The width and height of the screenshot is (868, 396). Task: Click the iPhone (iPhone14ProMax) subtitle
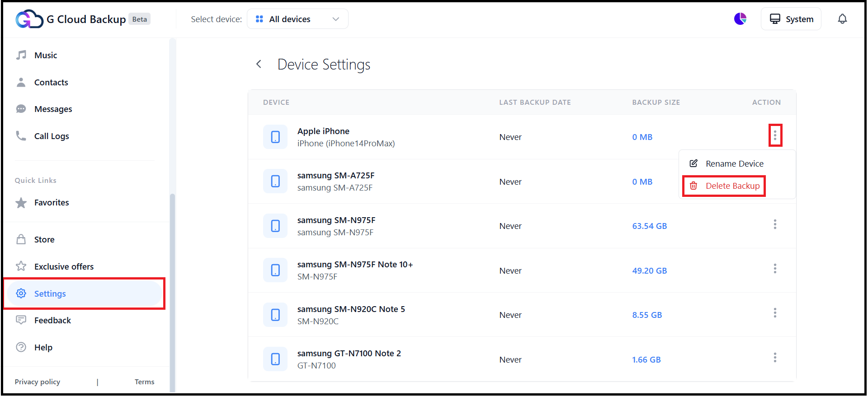pyautogui.click(x=346, y=143)
